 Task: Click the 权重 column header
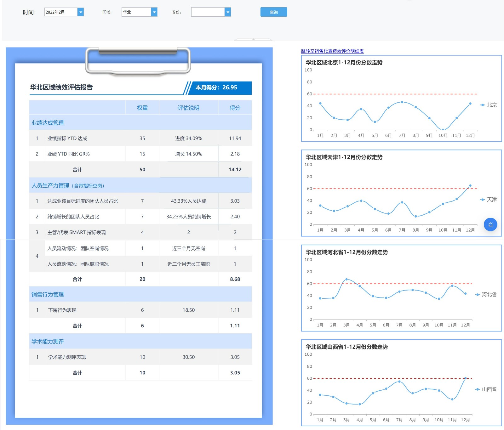click(x=142, y=108)
